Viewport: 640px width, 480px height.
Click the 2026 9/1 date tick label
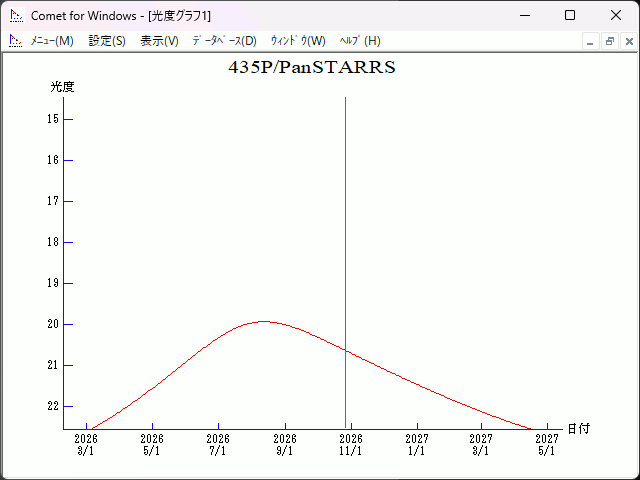(x=285, y=444)
